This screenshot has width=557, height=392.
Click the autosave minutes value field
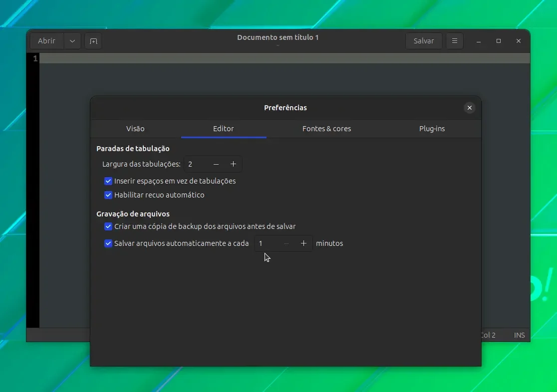point(267,243)
